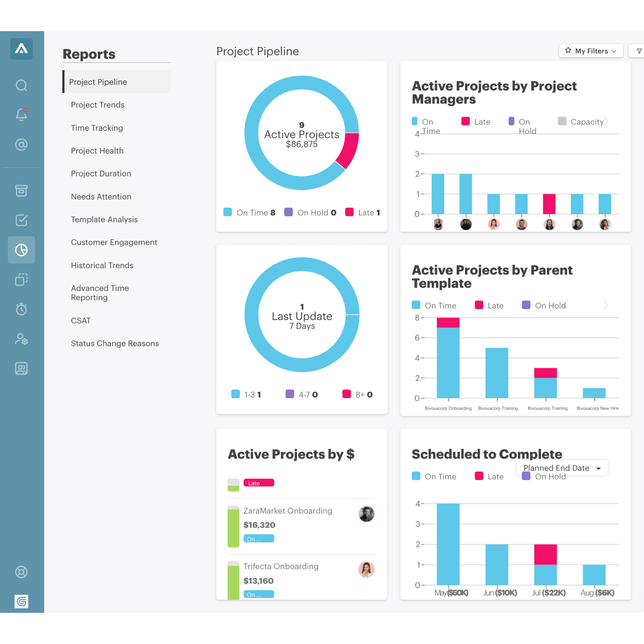Switch to the Project Trends report
Viewport: 644px width, 644px height.
(x=98, y=105)
